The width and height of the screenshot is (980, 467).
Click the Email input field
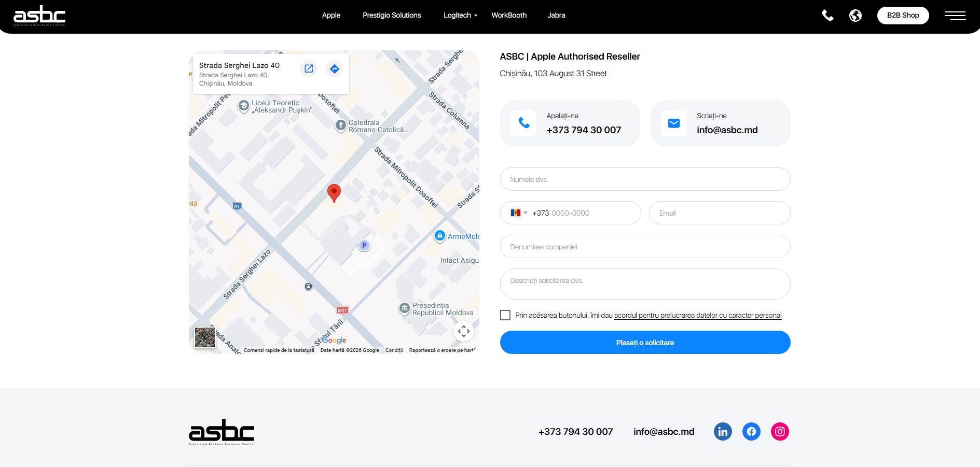pyautogui.click(x=720, y=213)
